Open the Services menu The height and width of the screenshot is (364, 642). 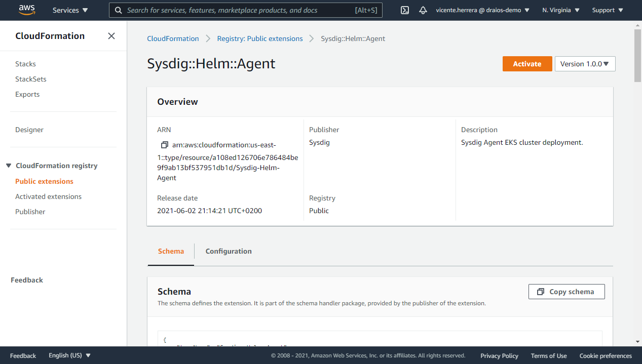(x=69, y=10)
